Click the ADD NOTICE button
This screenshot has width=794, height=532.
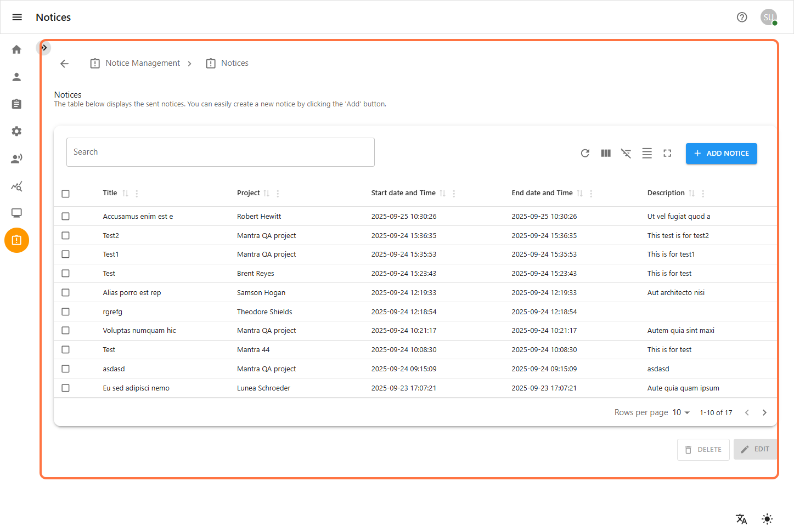coord(721,154)
